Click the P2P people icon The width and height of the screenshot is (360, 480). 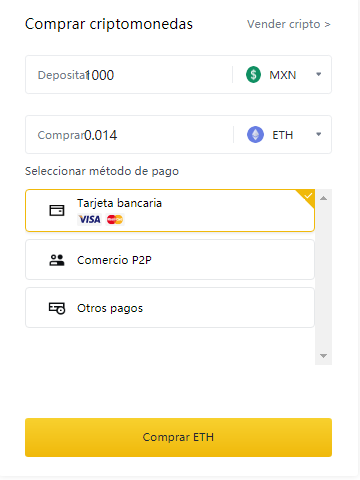[x=57, y=260]
